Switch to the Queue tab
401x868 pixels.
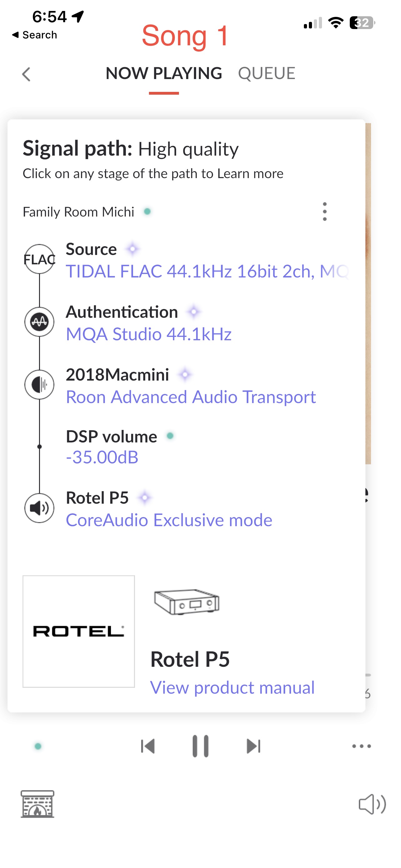(x=266, y=73)
